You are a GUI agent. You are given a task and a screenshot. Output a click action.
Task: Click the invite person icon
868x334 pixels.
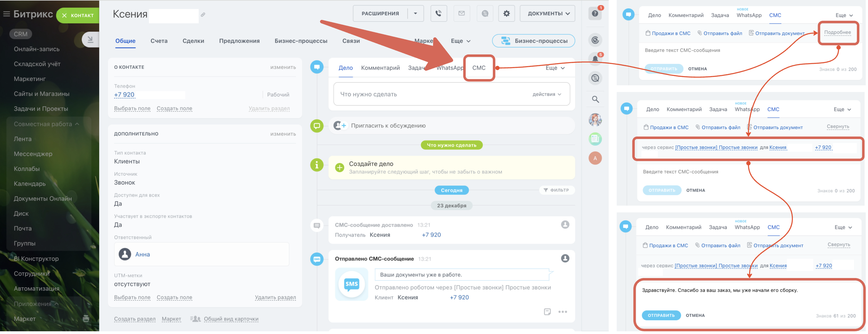point(340,126)
